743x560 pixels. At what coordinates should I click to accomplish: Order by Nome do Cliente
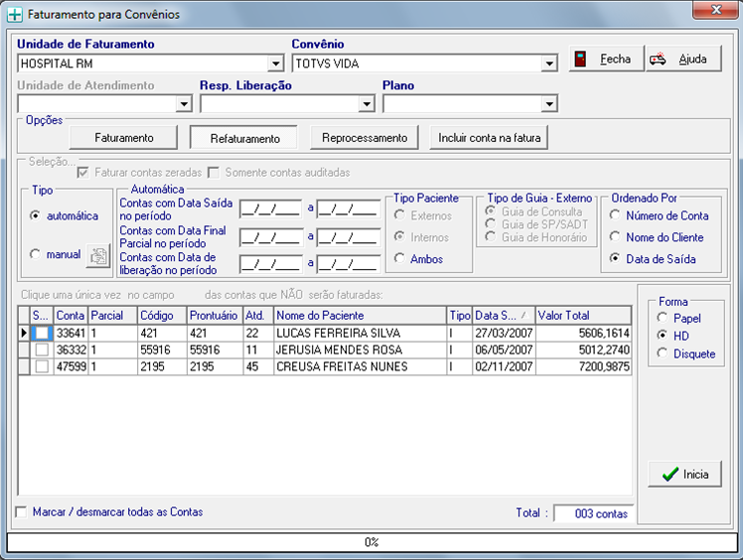[x=617, y=237]
